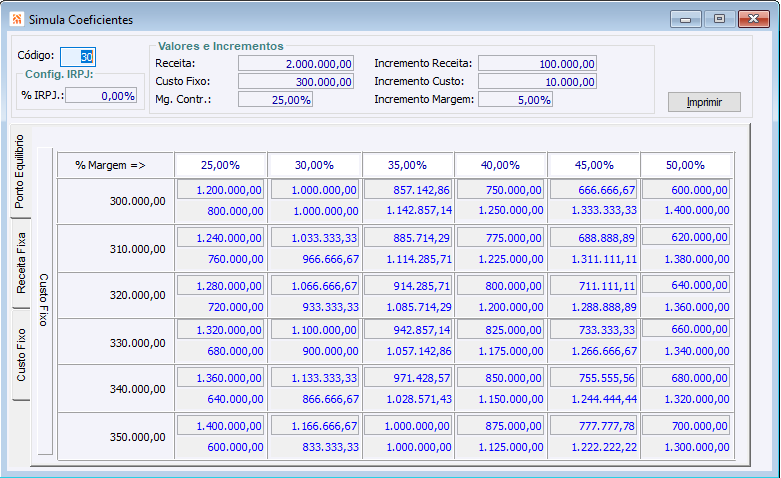Select the cell with 750.000,00

pos(500,190)
